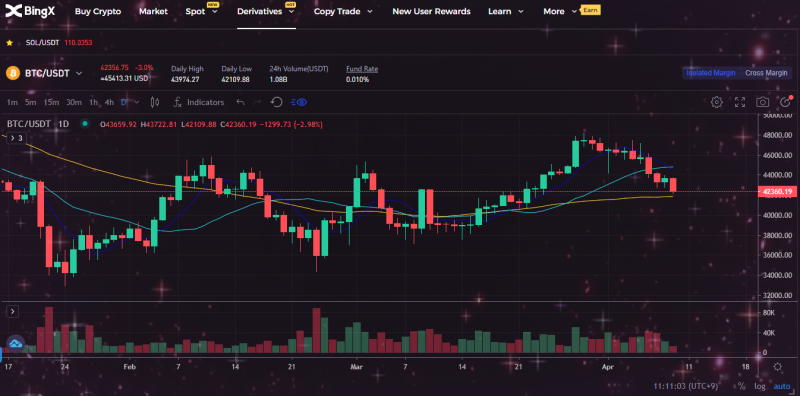Click the Fund Rate link
Image resolution: width=800 pixels, height=396 pixels.
pos(362,68)
